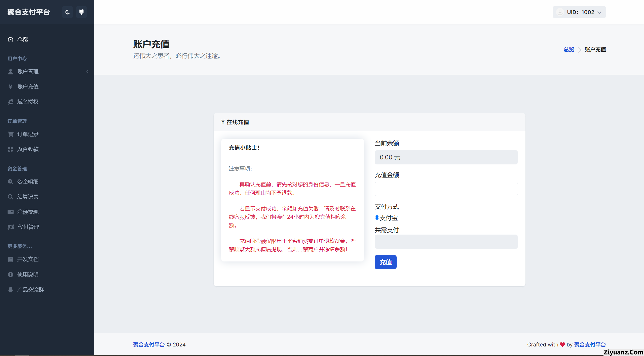Click the footer 聚合支付平台 copyright link

(149, 345)
